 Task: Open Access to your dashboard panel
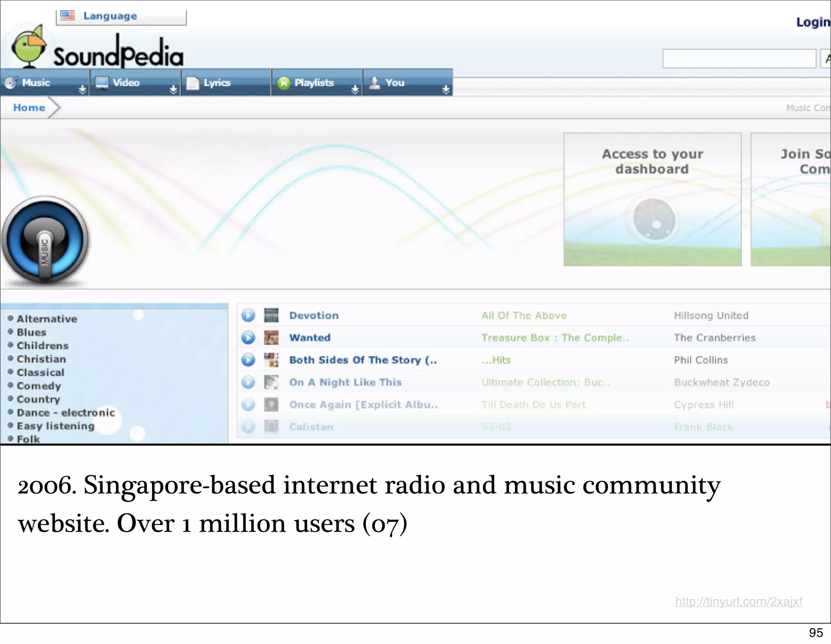pyautogui.click(x=652, y=199)
